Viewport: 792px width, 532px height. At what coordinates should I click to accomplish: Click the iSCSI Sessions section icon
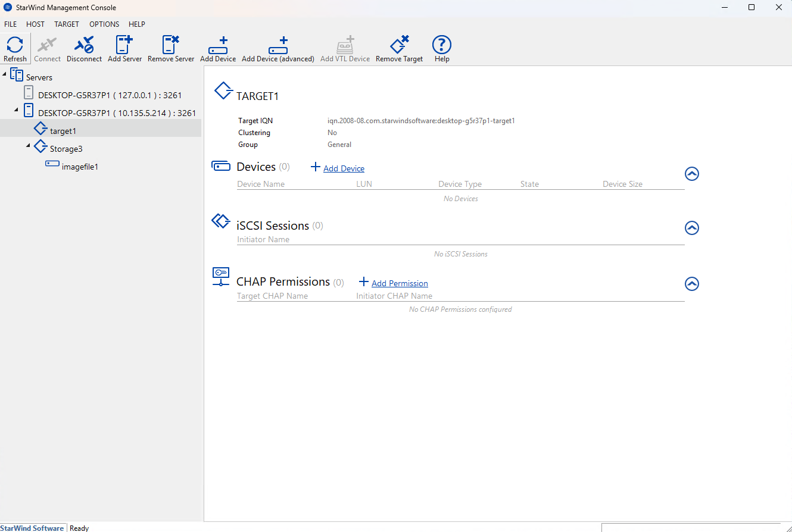pyautogui.click(x=221, y=221)
